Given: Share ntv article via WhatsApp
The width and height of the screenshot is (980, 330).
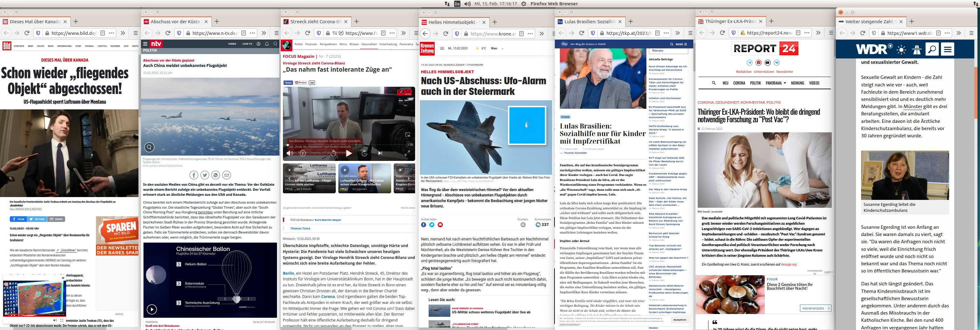Looking at the screenshot, I should click(x=216, y=175).
